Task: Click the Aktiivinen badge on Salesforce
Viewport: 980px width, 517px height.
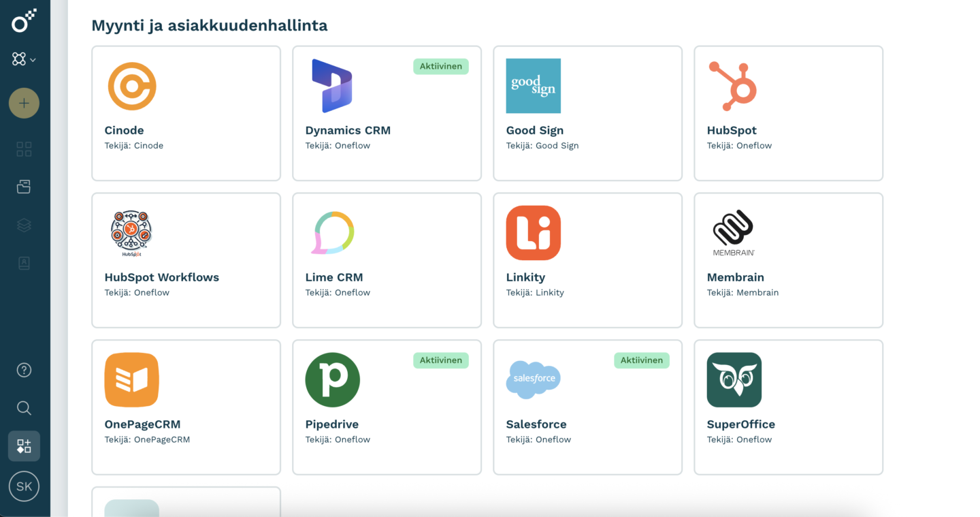Action: 642,360
